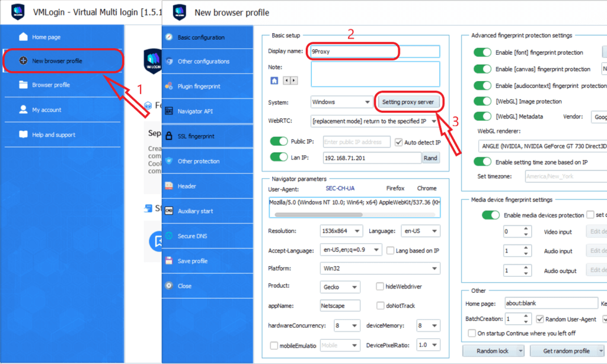
Task: Click the plus icon for New browser profile
Action: (23, 60)
